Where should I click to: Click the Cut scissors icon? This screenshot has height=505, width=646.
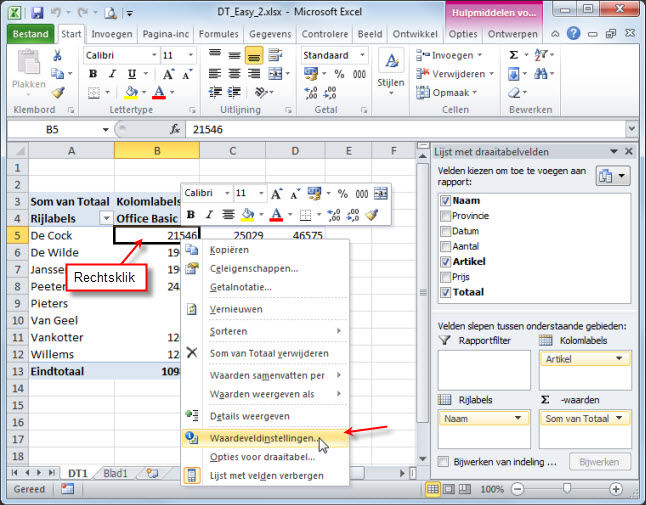tap(57, 55)
